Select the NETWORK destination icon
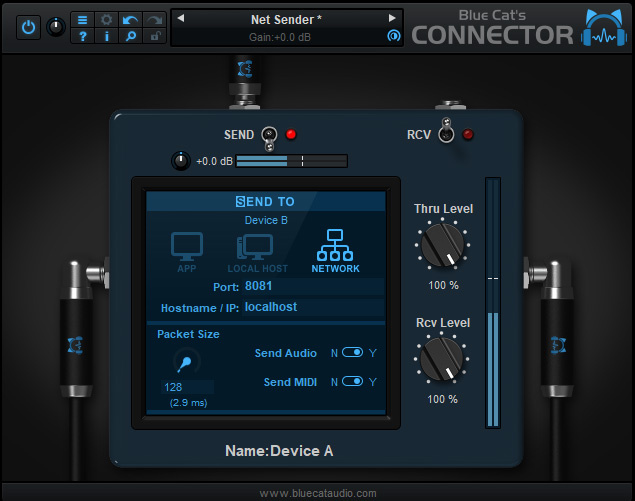This screenshot has width=635, height=501. (x=335, y=251)
